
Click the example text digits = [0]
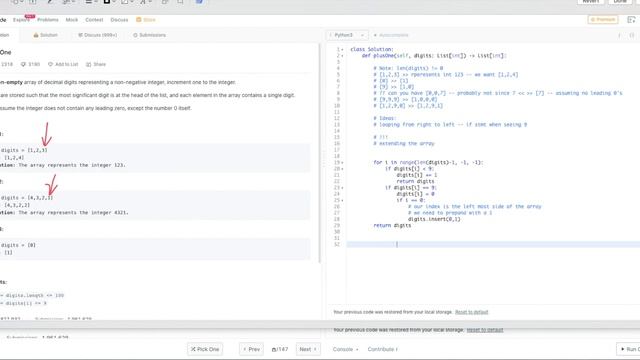pyautogui.click(x=18, y=245)
